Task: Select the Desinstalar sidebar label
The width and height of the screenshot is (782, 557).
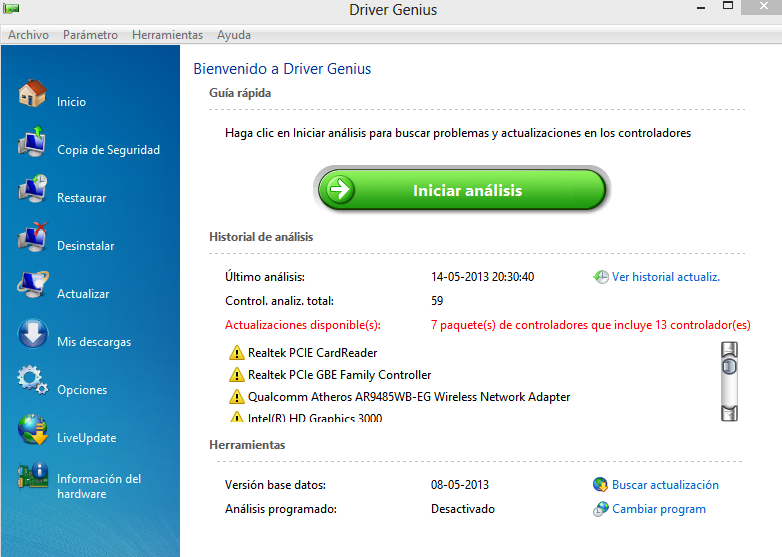Action: (86, 246)
